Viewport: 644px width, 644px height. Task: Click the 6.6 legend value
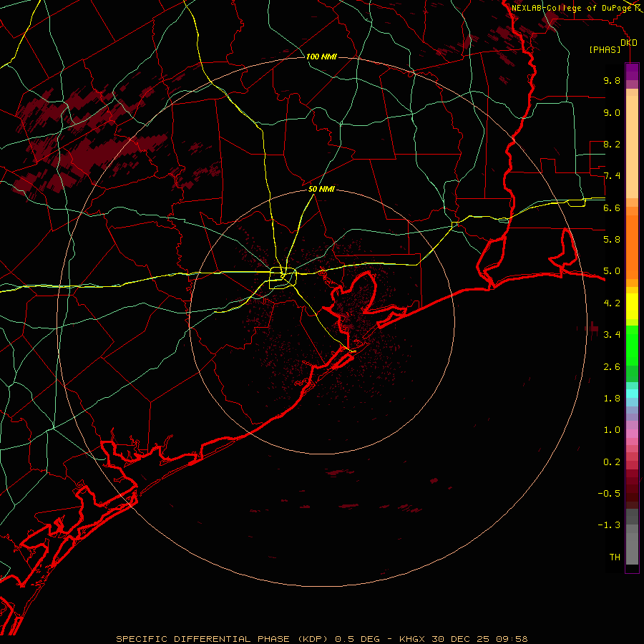pyautogui.click(x=612, y=208)
